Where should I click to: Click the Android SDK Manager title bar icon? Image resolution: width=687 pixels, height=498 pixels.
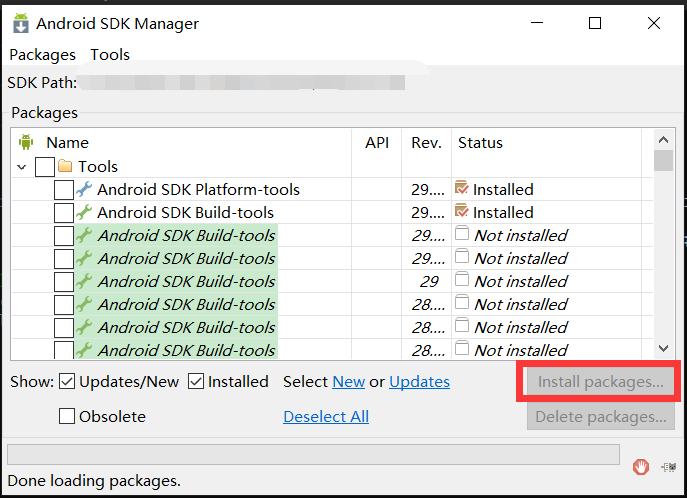coord(21,23)
